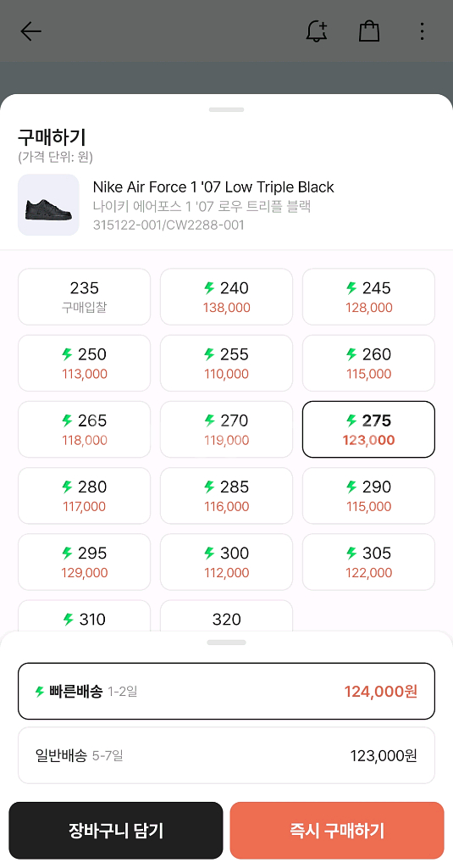Select size 285 priced 116,000
This screenshot has width=453, height=868.
226,495
